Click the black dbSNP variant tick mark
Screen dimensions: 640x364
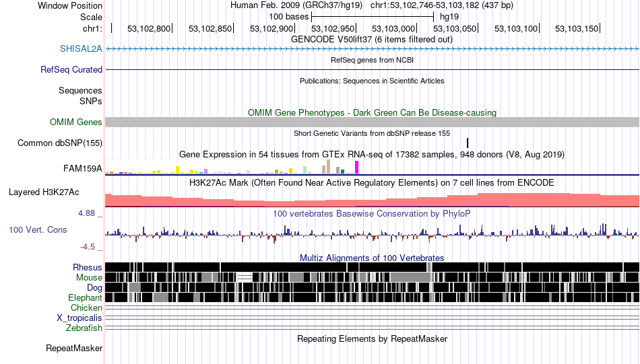pyautogui.click(x=468, y=143)
